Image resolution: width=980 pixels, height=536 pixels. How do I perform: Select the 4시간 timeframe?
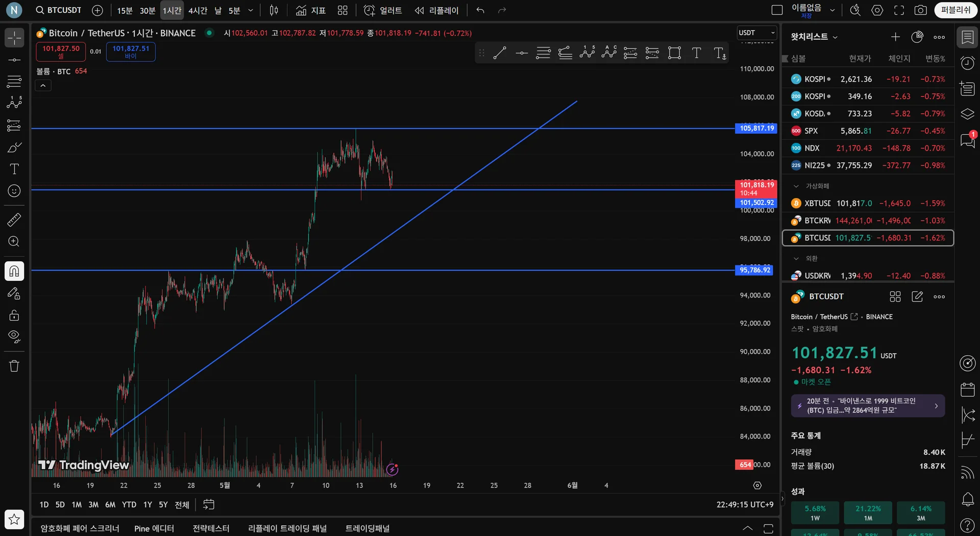pyautogui.click(x=198, y=10)
